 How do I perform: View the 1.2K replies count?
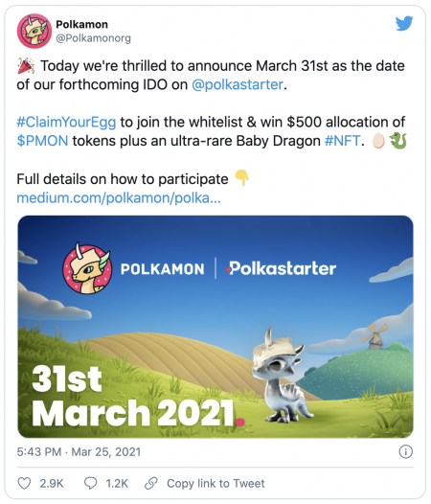pos(117,484)
